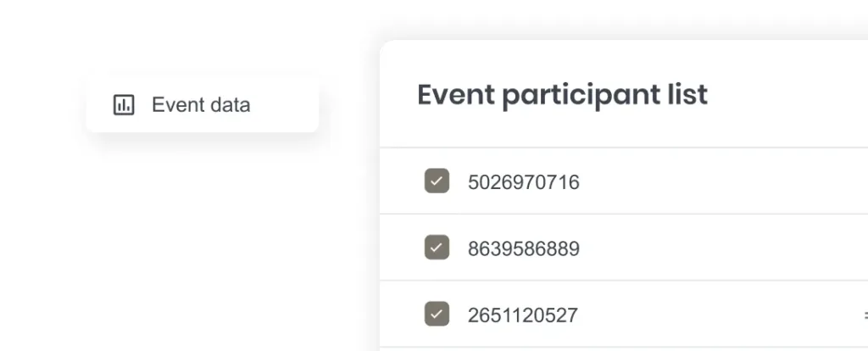Screen dimensions: 868x351
Task: Click the Event participant list heading
Action: point(563,95)
